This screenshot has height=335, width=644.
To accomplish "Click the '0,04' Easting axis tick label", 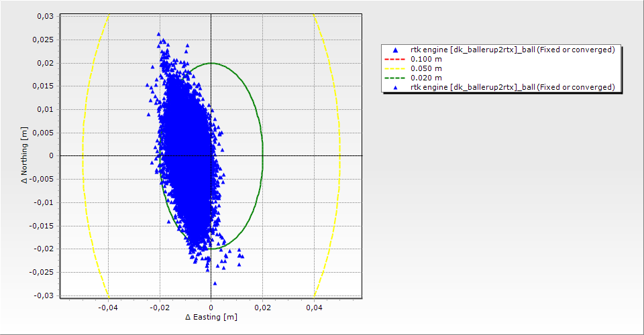I will coord(314,308).
